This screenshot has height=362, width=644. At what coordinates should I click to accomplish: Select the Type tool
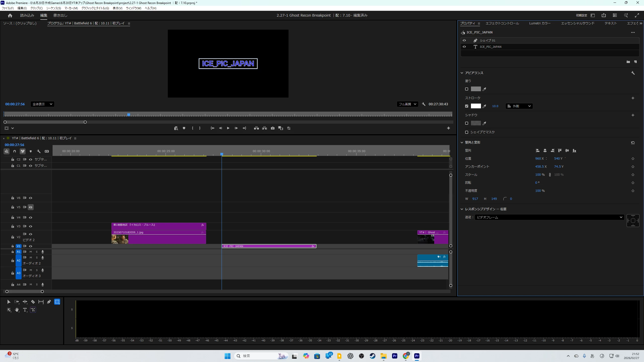point(25,310)
